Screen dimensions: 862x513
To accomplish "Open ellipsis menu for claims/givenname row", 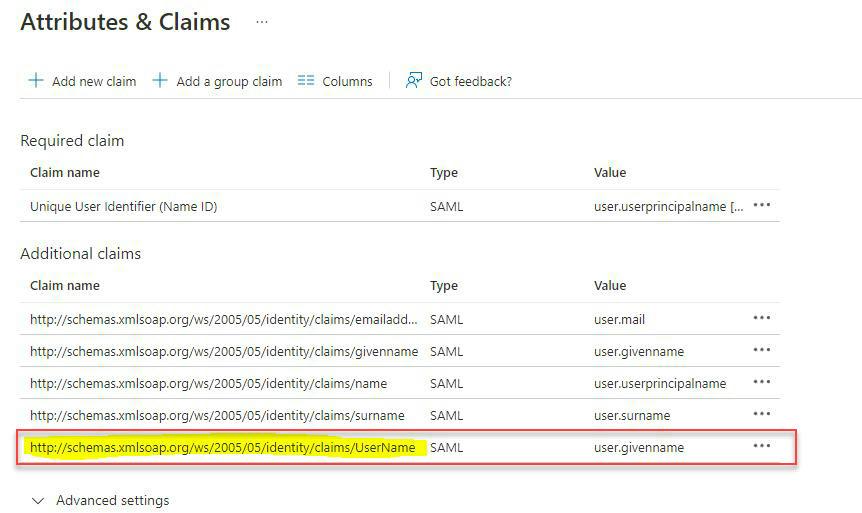I will coord(761,350).
